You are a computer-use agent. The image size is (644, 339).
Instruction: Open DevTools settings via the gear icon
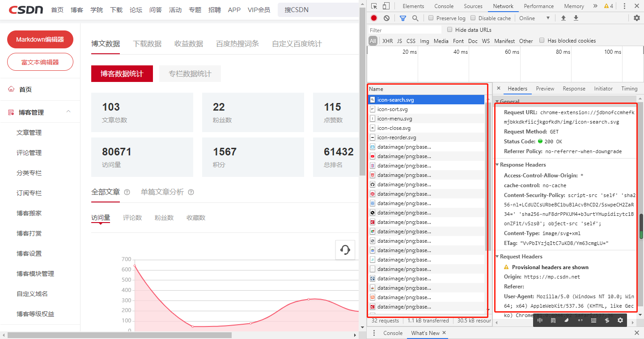click(637, 18)
